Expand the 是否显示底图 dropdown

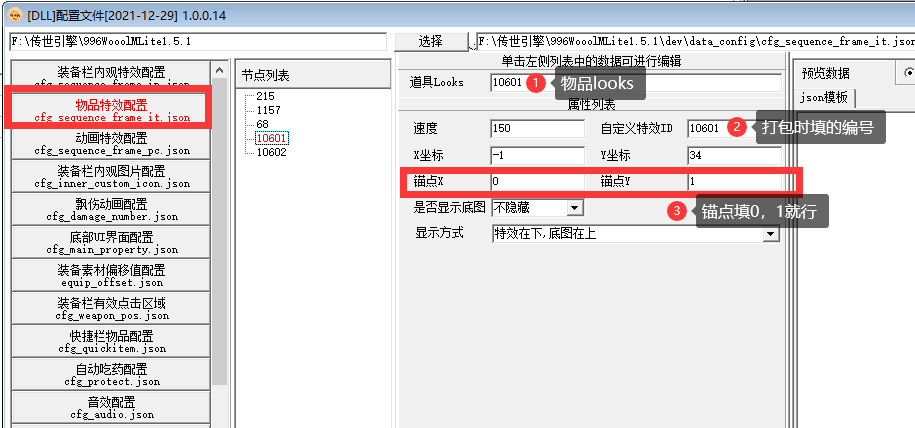point(574,208)
